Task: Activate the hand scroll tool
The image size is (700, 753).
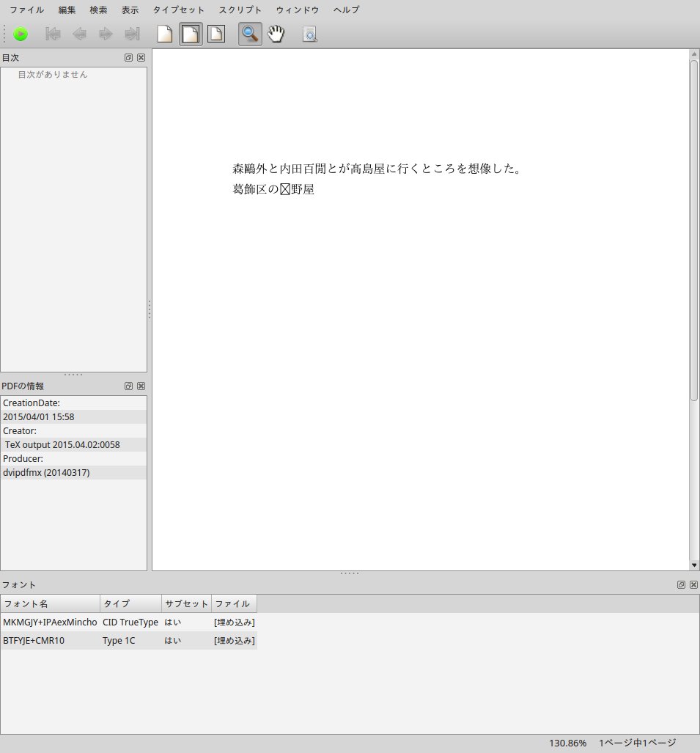Action: 276,34
